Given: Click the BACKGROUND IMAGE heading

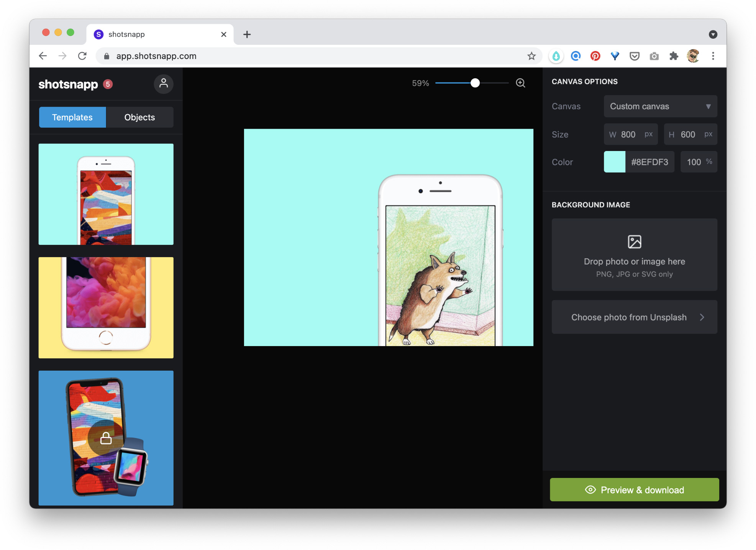Looking at the screenshot, I should 591,205.
